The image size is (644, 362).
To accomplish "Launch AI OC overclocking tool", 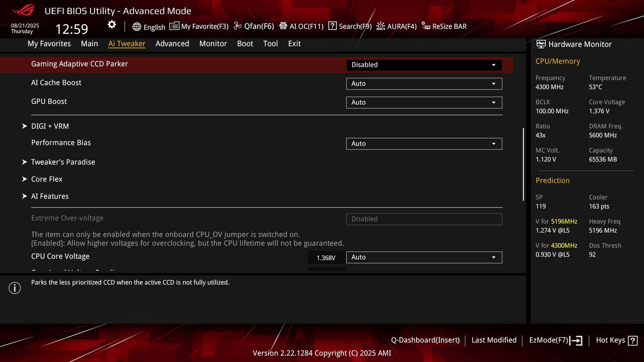I will pyautogui.click(x=301, y=26).
